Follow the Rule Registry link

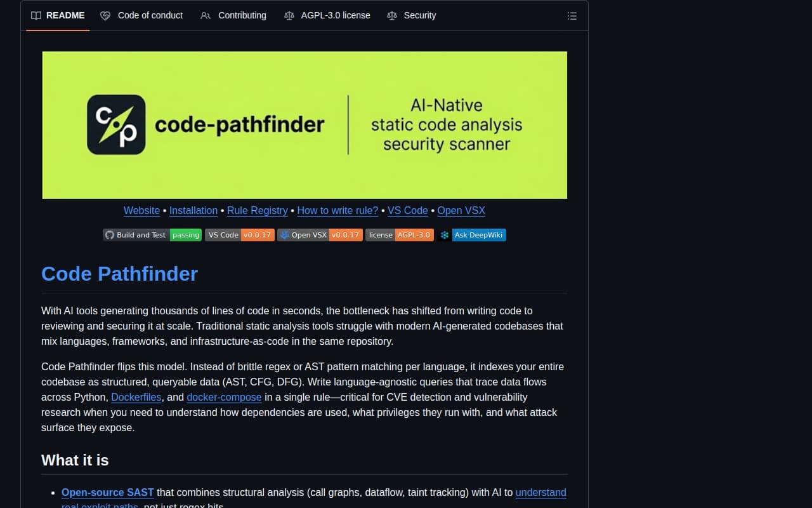point(257,210)
